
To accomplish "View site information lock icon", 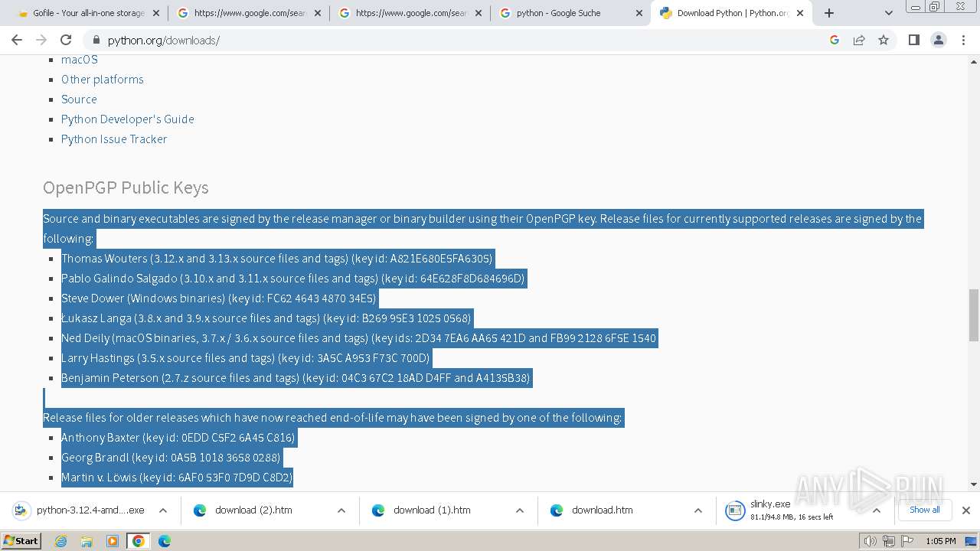I will [x=96, y=40].
